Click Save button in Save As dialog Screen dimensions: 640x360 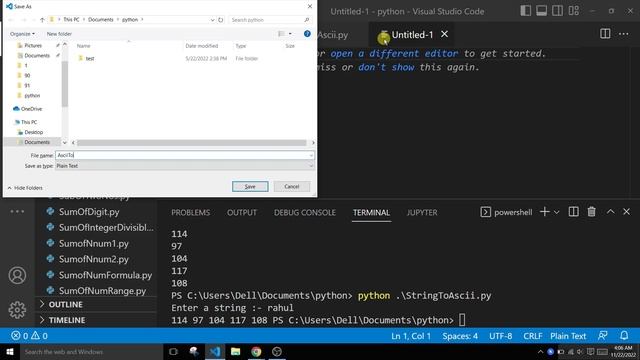[x=250, y=187]
